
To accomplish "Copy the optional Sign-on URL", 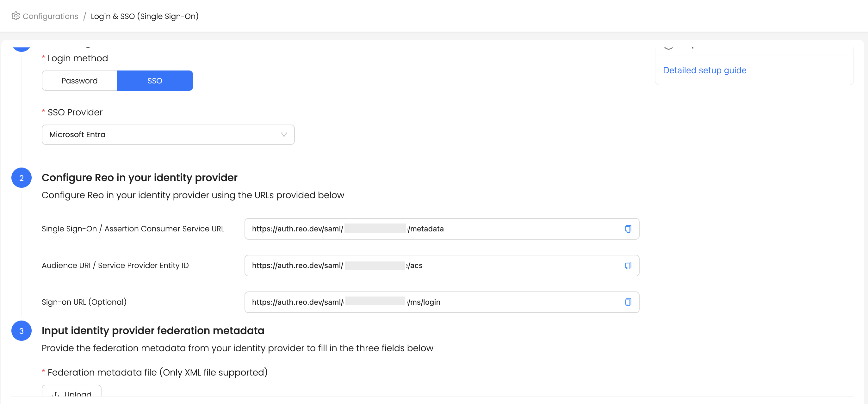I will tap(628, 302).
